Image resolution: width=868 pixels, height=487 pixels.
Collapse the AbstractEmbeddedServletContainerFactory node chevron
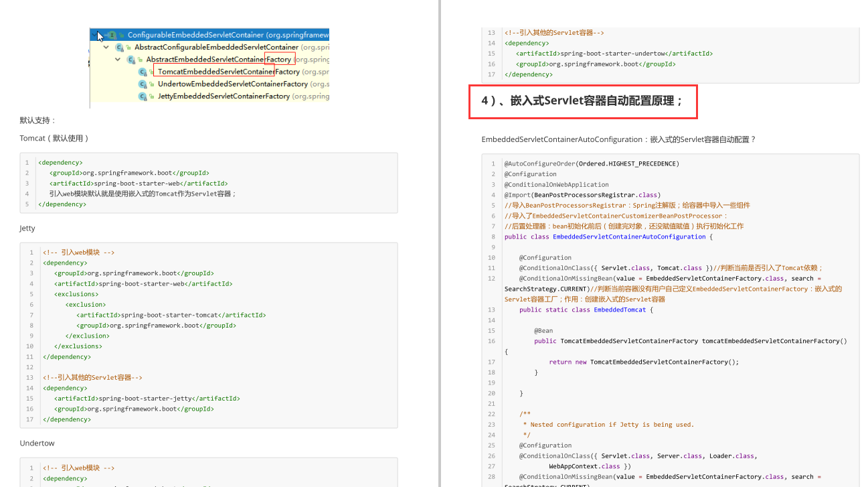(118, 60)
